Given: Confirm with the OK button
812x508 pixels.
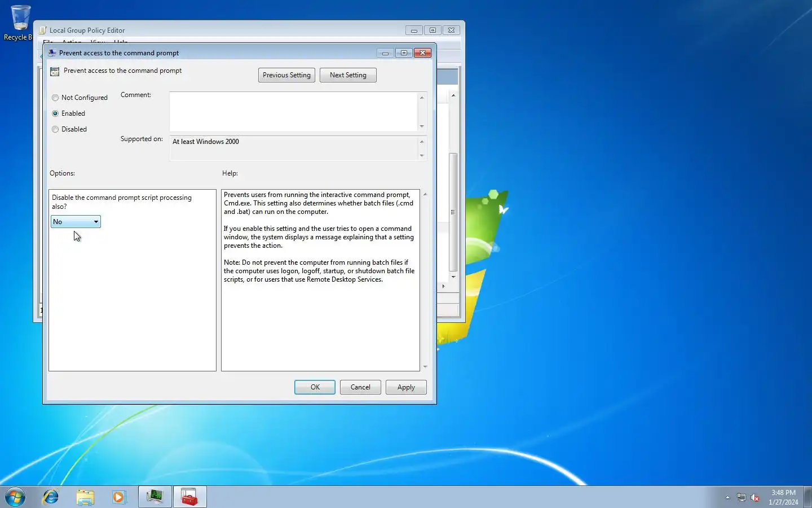Looking at the screenshot, I should tap(315, 387).
